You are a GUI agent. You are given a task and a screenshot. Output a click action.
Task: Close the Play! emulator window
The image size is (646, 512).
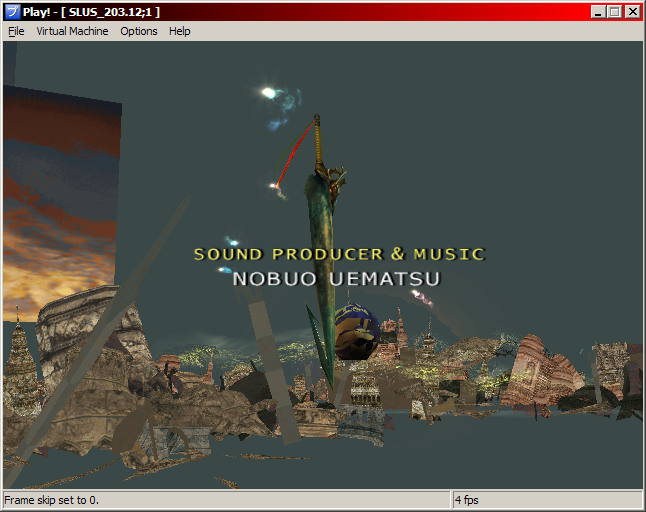click(x=632, y=12)
